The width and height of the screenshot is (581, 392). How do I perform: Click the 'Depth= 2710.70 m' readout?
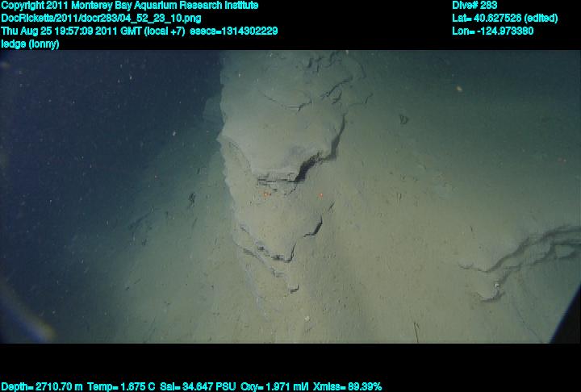tap(42, 387)
